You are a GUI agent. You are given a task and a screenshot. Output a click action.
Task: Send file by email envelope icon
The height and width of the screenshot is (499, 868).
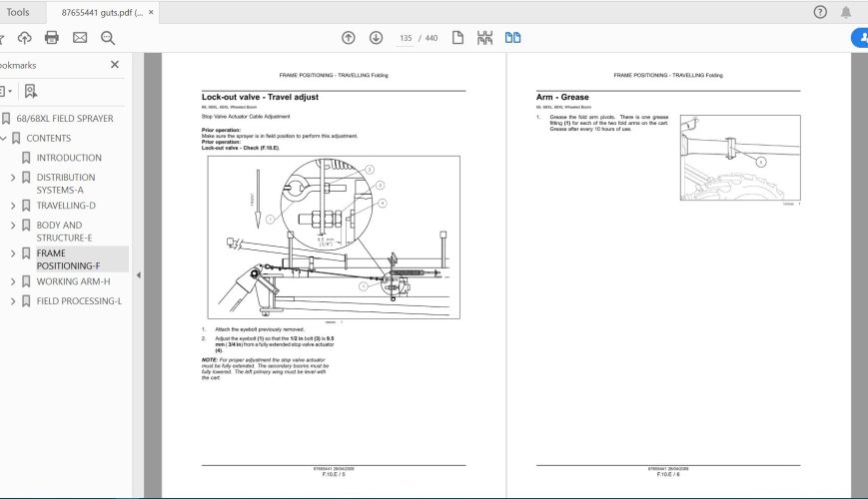click(x=80, y=38)
